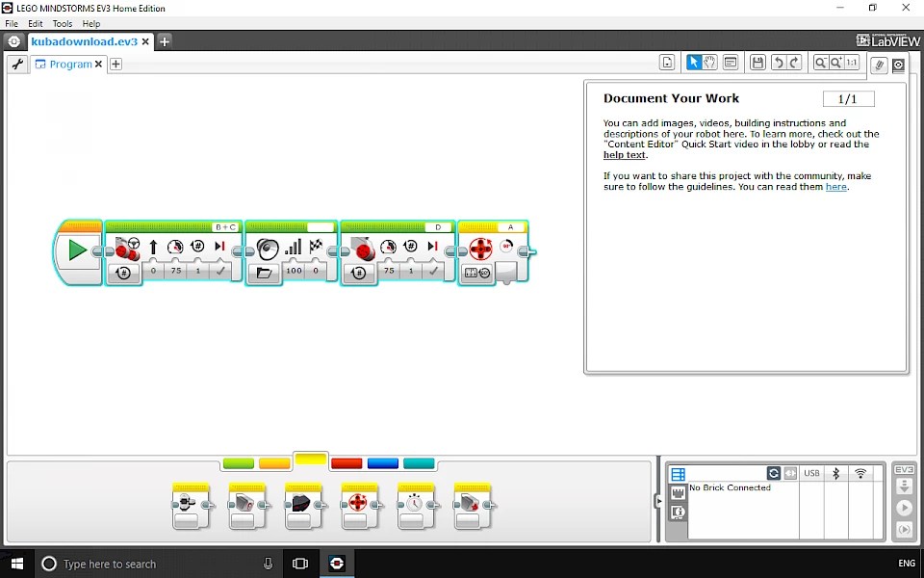Image resolution: width=924 pixels, height=578 pixels.
Task: Open the Edit menu
Action: (36, 23)
